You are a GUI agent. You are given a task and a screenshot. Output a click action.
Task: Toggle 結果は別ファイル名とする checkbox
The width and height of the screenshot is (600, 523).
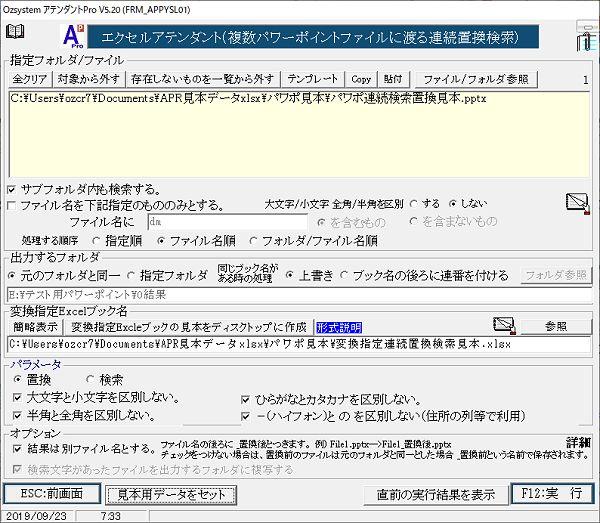(17, 449)
